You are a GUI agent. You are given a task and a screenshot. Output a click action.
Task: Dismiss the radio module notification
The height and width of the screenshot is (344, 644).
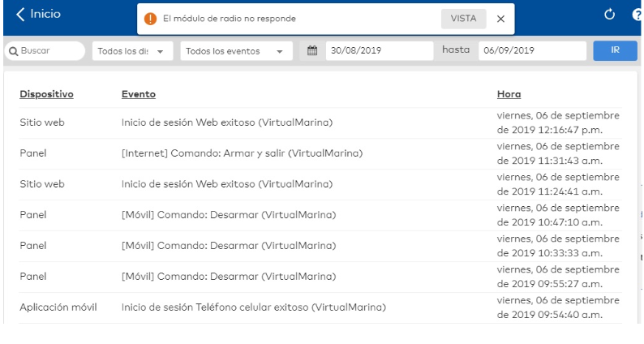point(500,19)
